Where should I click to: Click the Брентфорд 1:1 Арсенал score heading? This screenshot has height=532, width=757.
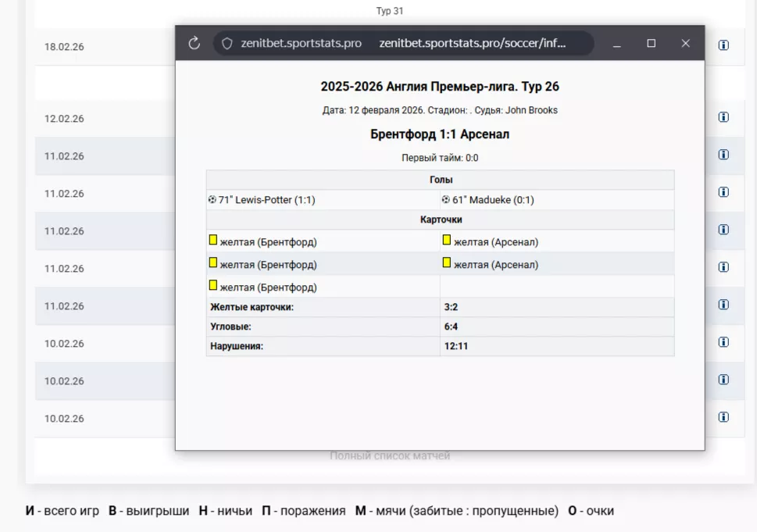(x=440, y=134)
